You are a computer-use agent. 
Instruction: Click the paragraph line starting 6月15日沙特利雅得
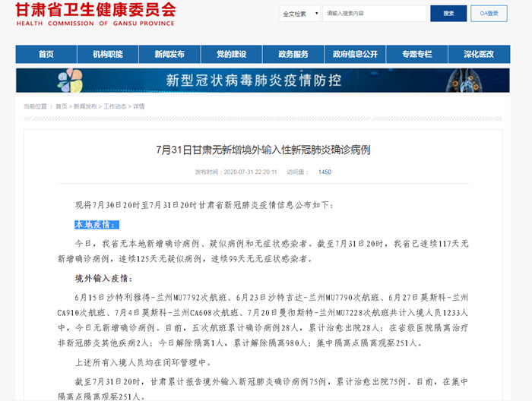(271, 298)
